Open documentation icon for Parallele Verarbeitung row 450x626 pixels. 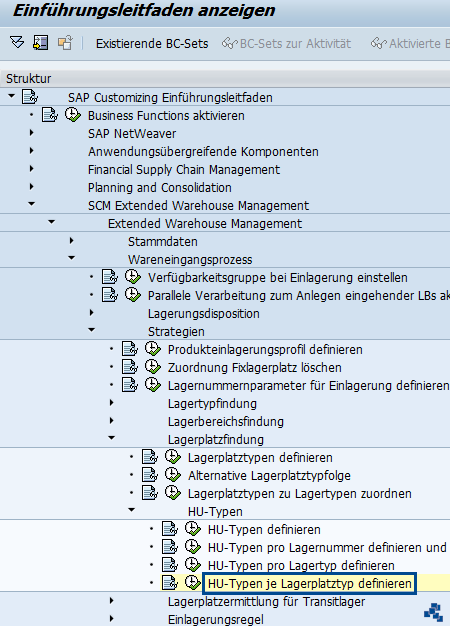110,295
